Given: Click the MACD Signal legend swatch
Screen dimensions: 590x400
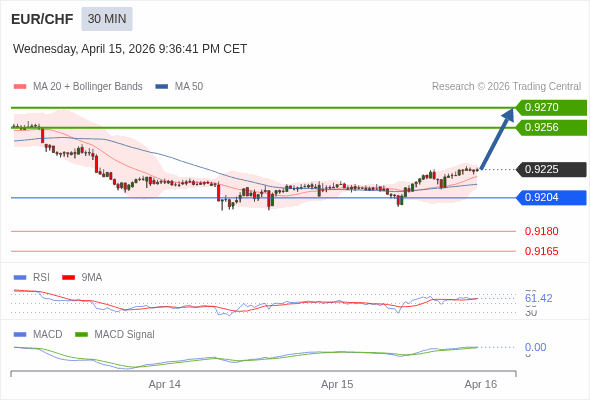Looking at the screenshot, I should coord(81,335).
